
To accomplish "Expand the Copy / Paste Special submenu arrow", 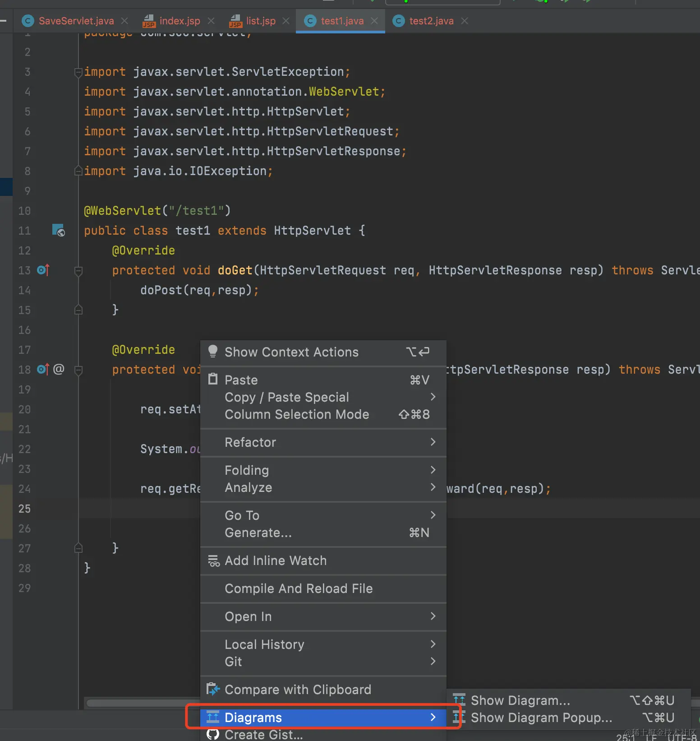I will coord(433,397).
